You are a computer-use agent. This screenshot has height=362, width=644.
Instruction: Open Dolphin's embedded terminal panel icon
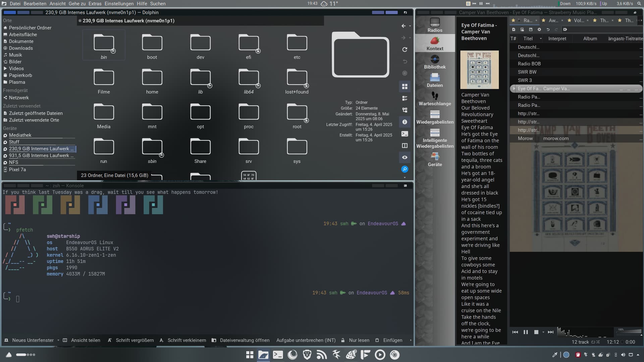pyautogui.click(x=405, y=134)
